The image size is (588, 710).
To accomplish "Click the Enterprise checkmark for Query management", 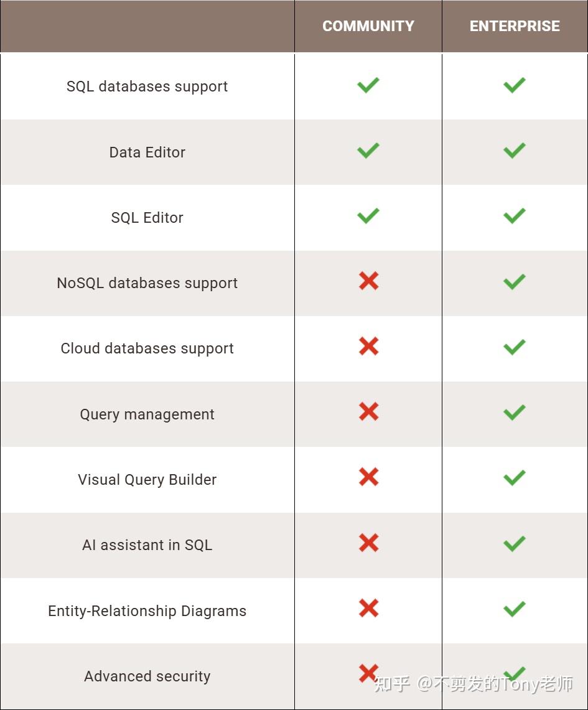I will (x=515, y=413).
